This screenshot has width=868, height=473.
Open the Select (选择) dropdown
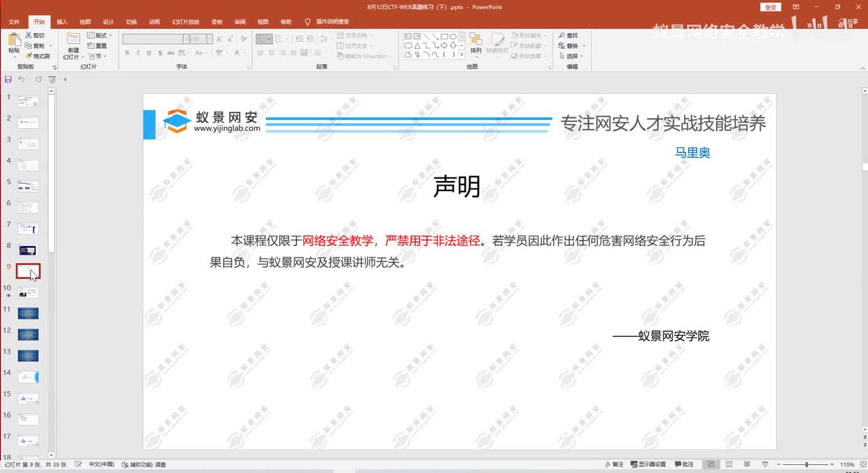[x=571, y=56]
